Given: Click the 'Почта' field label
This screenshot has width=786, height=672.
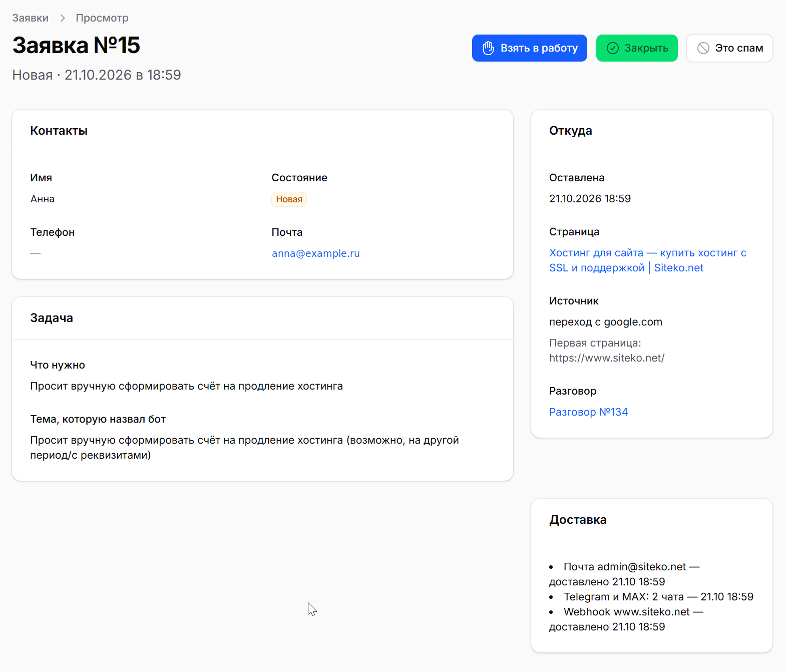Looking at the screenshot, I should pos(287,232).
